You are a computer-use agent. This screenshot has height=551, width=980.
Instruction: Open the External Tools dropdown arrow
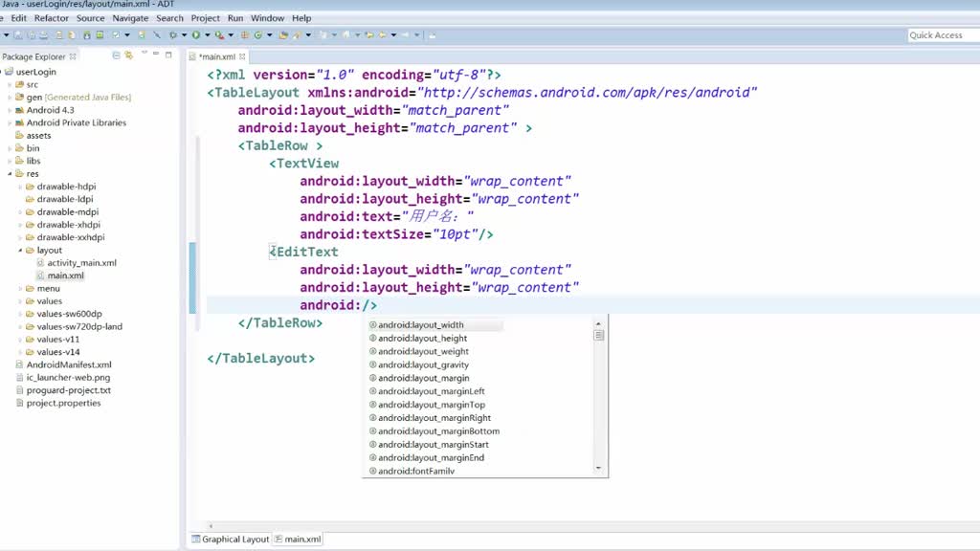[x=231, y=35]
